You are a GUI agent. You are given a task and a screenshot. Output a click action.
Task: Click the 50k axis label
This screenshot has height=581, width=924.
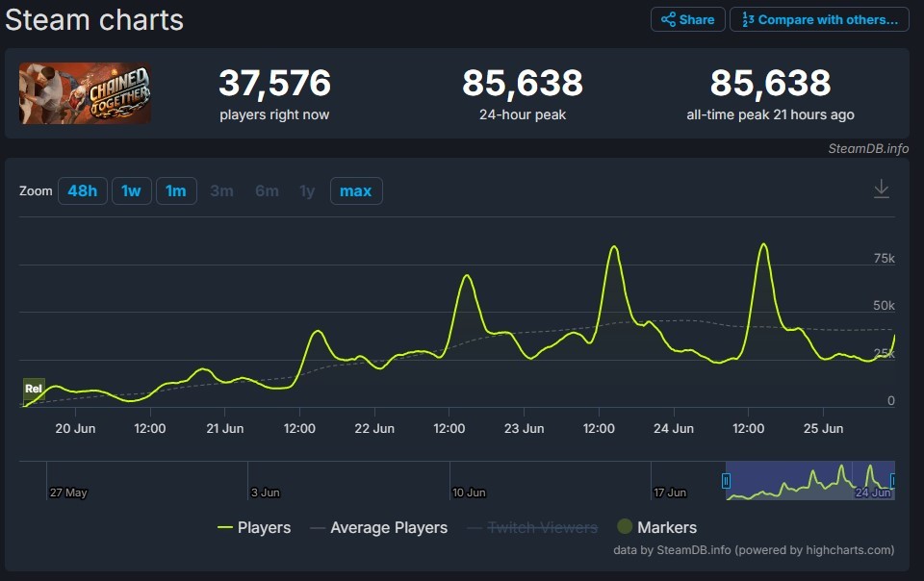pos(884,306)
